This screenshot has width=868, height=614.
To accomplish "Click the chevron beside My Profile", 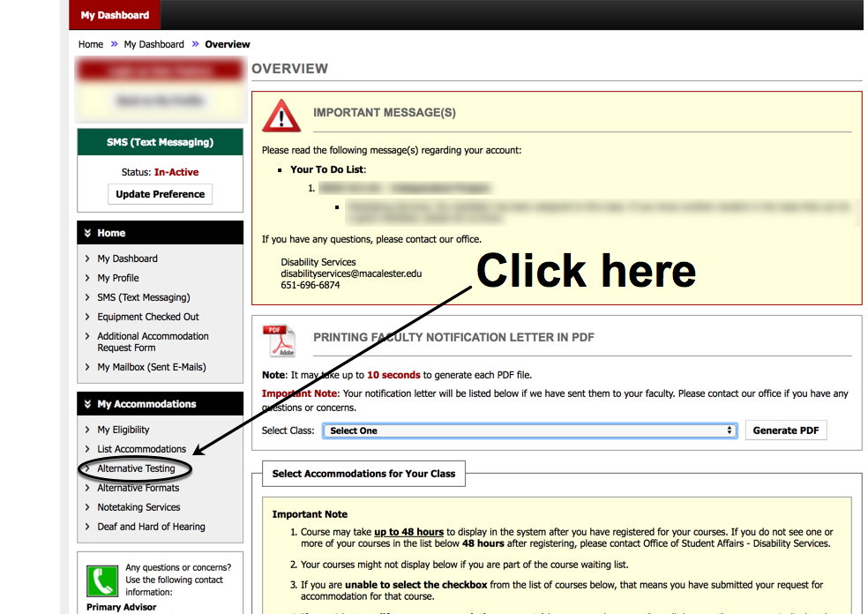I will 87,278.
